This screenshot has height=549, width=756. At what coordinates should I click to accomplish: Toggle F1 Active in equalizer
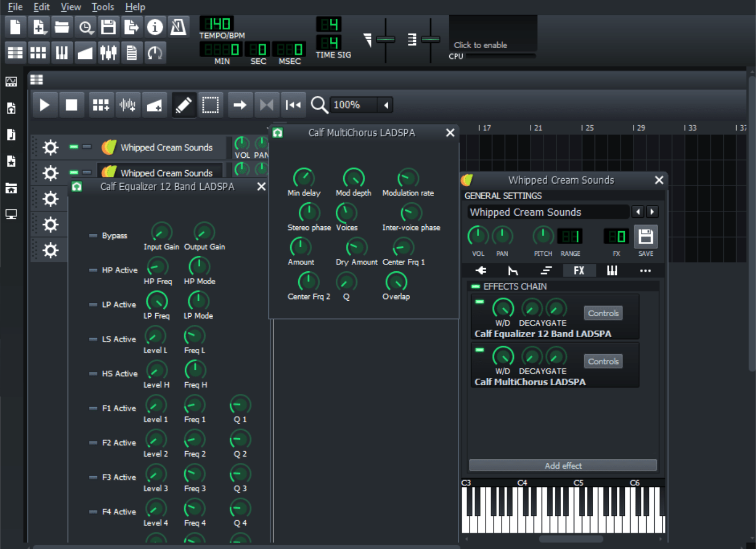93,408
